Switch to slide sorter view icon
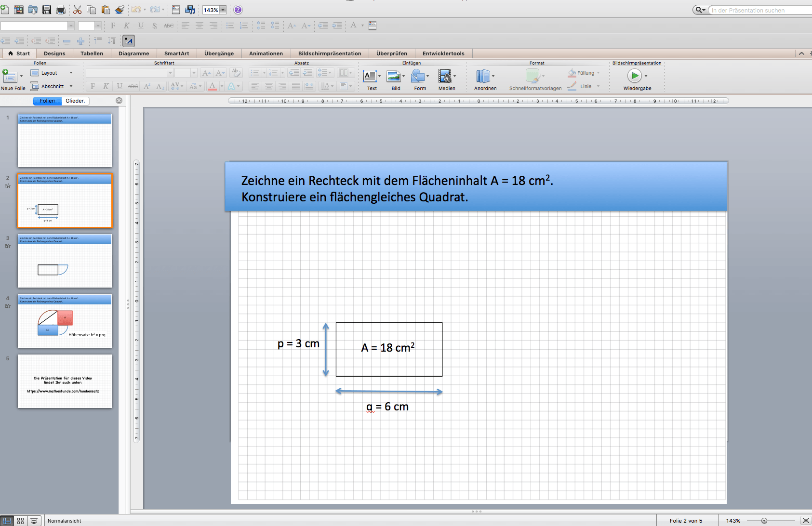This screenshot has height=526, width=812. [20, 521]
